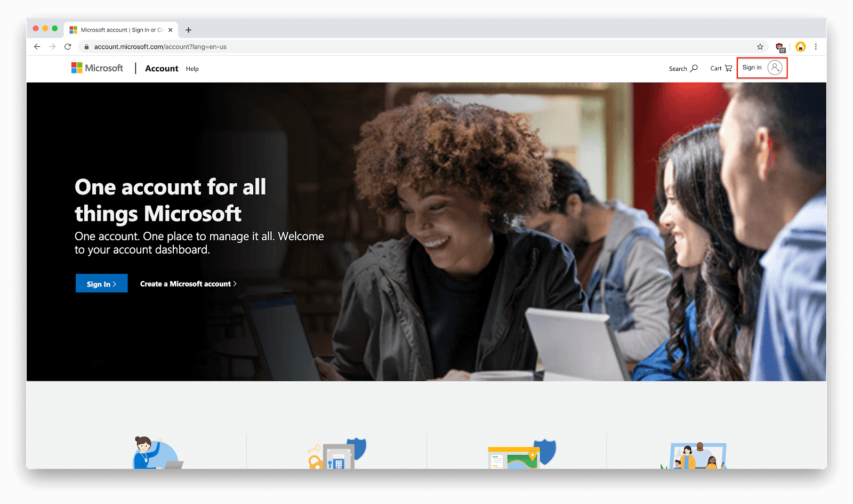Open a new tab with plus button
This screenshot has width=853, height=504.
tap(188, 30)
